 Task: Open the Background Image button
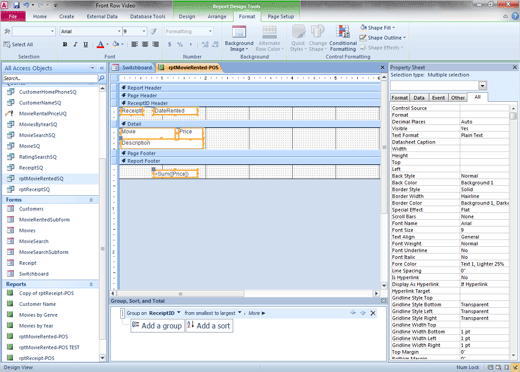(239, 38)
